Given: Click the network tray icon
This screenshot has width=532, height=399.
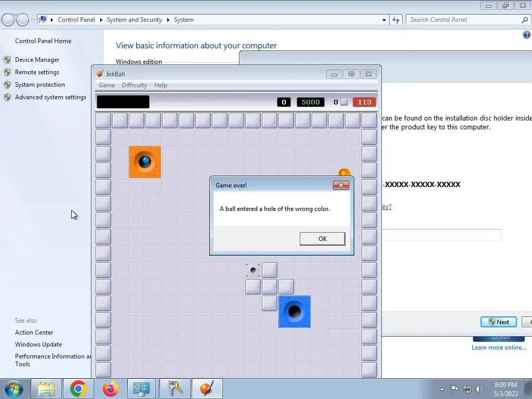Looking at the screenshot, I should click(467, 389).
